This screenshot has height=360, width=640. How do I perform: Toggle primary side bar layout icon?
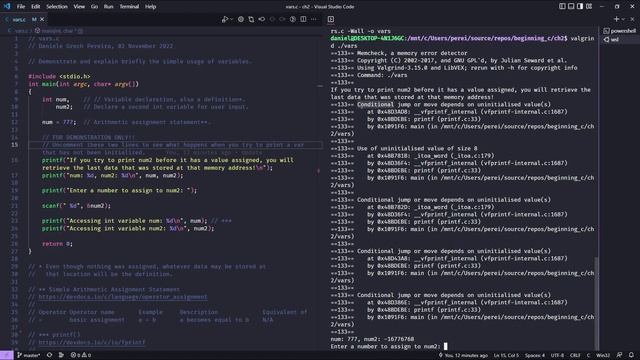tap(562, 7)
